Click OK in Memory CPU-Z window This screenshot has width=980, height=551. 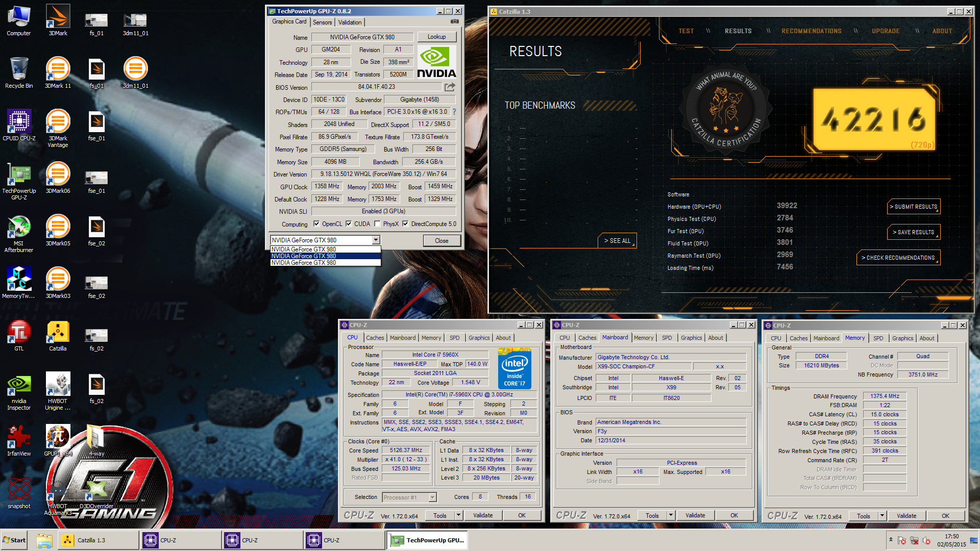tap(945, 516)
